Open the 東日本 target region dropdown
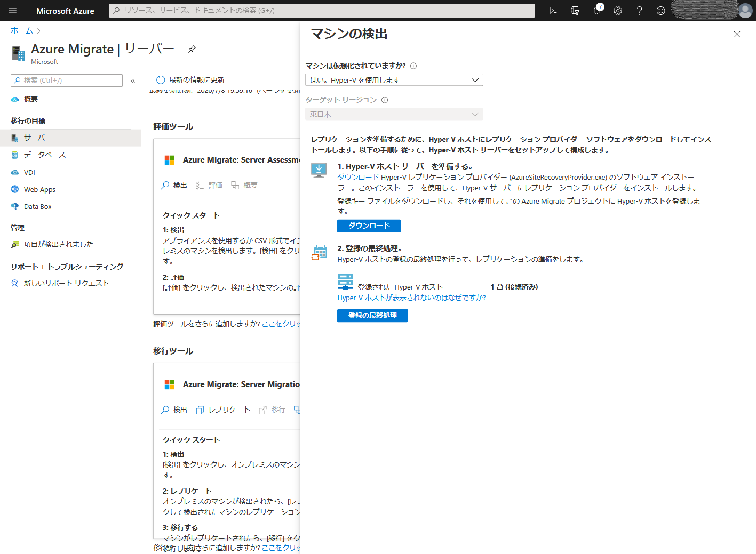This screenshot has height=554, width=756. click(394, 114)
